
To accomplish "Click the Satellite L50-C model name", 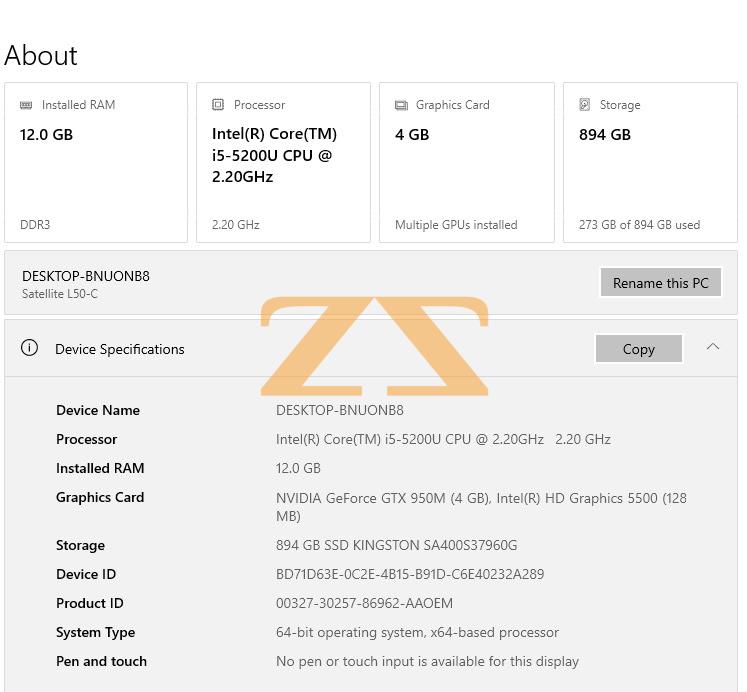I will click(x=60, y=294).
